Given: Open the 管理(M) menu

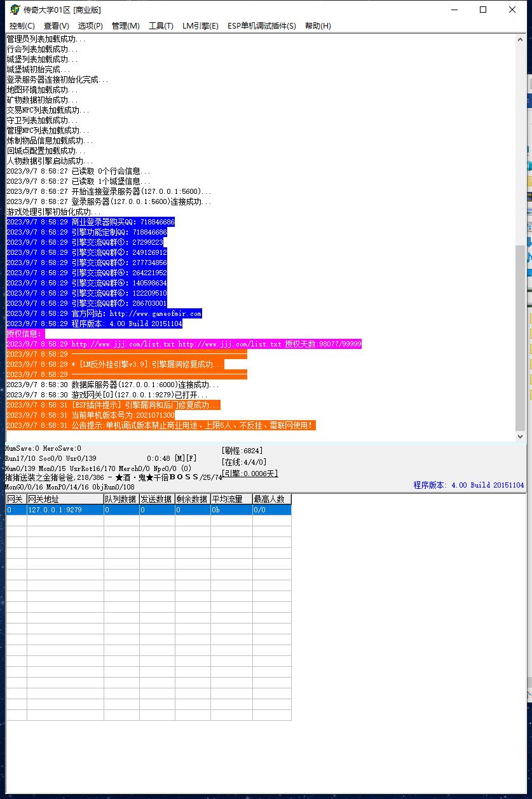Looking at the screenshot, I should coord(125,26).
